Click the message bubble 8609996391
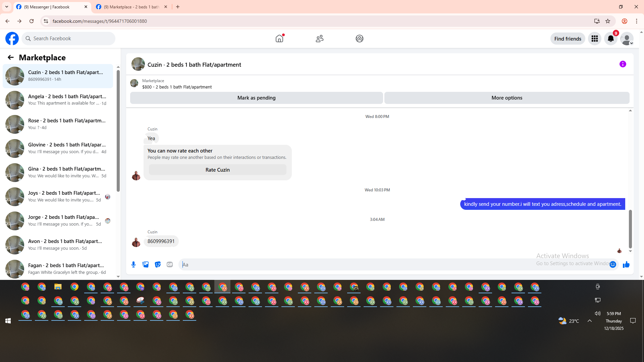Image resolution: width=644 pixels, height=362 pixels. (161, 241)
